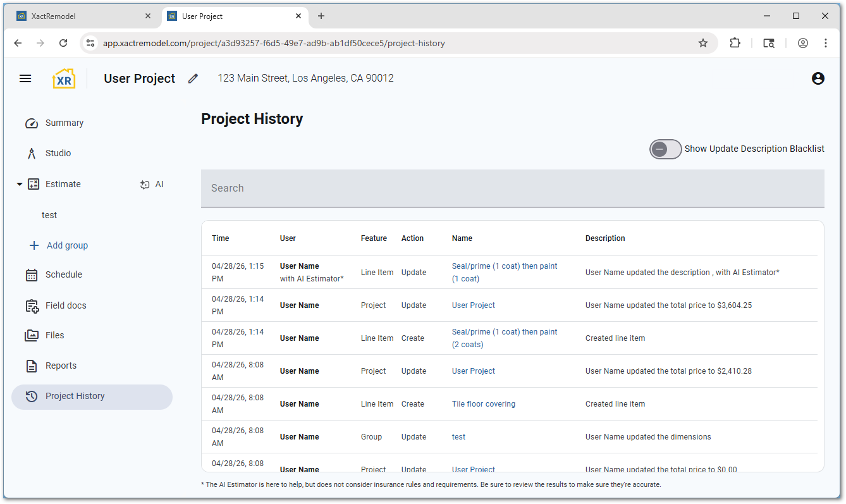Open a new browser tab
Image resolution: width=846 pixels, height=504 pixels.
pos(321,16)
